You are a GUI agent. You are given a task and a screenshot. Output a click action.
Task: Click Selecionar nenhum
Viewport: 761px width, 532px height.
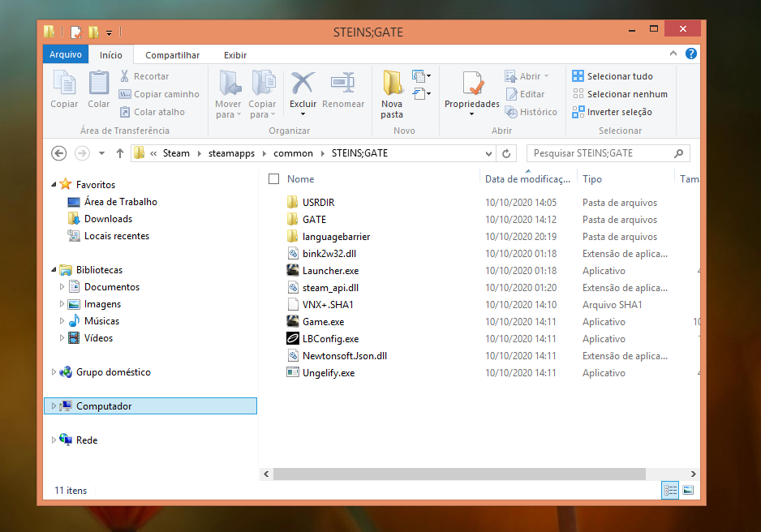pos(620,94)
